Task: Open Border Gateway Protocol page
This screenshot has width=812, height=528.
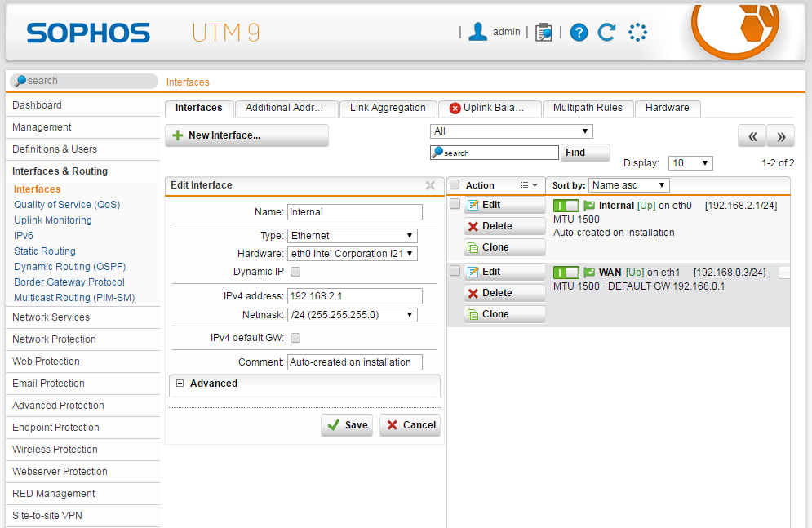Action: 69,282
